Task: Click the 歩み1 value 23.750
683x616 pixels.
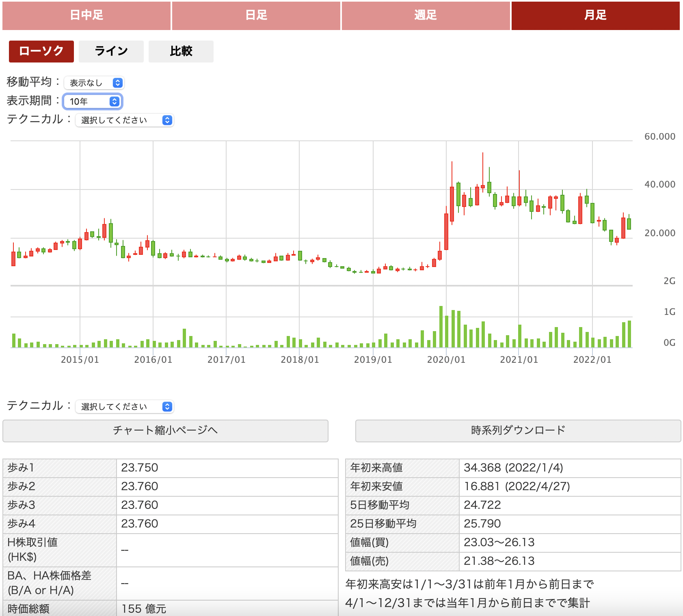Action: click(x=140, y=468)
